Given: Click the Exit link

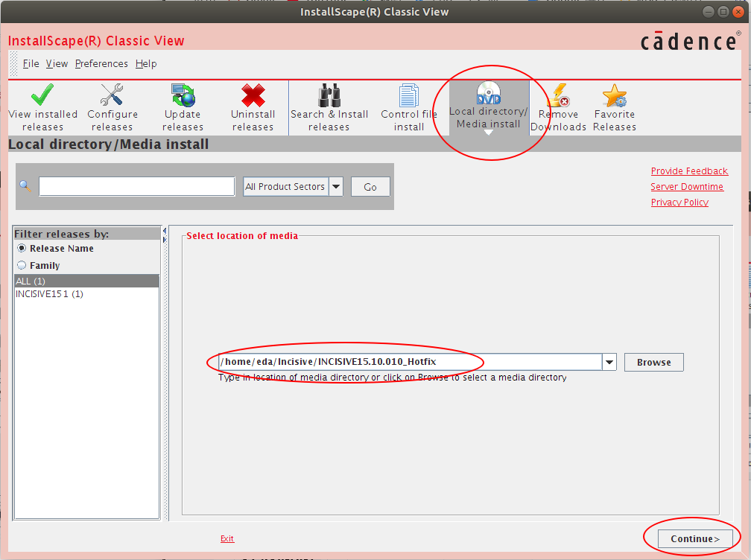Looking at the screenshot, I should [x=227, y=538].
